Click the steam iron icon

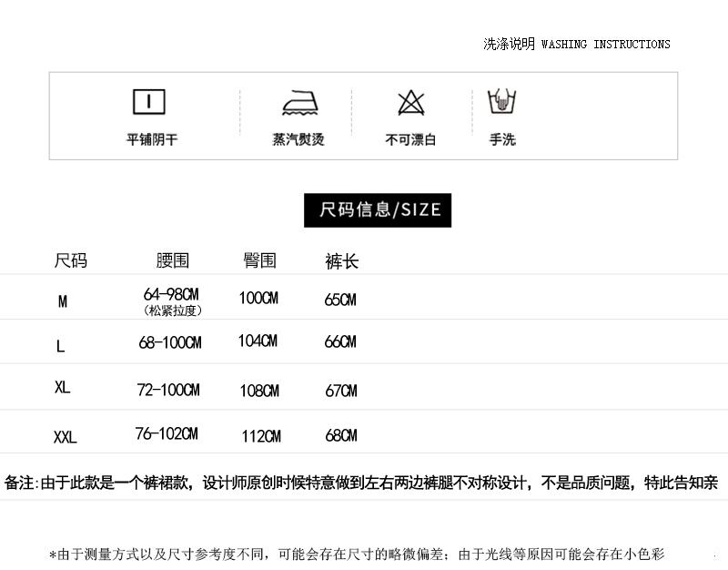(300, 103)
